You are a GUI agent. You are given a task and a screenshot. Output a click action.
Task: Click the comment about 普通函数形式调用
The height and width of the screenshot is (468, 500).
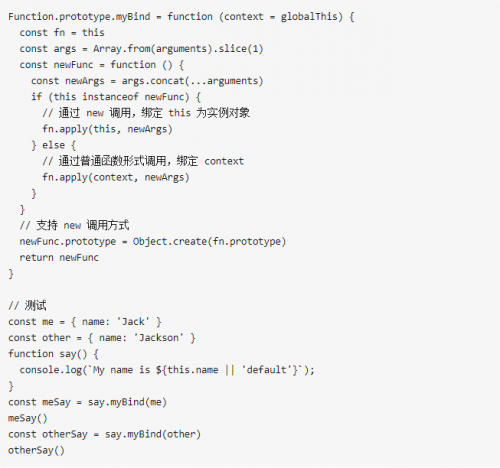(x=143, y=161)
